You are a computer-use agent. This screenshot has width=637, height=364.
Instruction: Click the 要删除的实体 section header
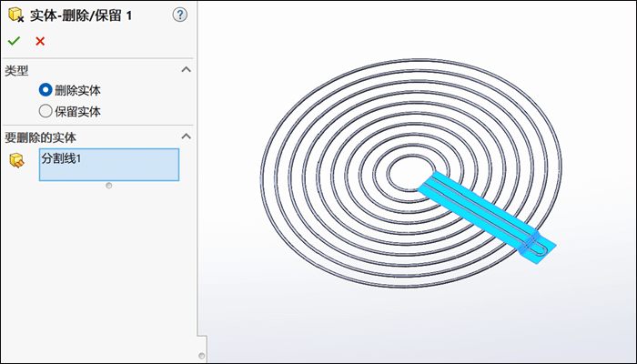point(40,137)
